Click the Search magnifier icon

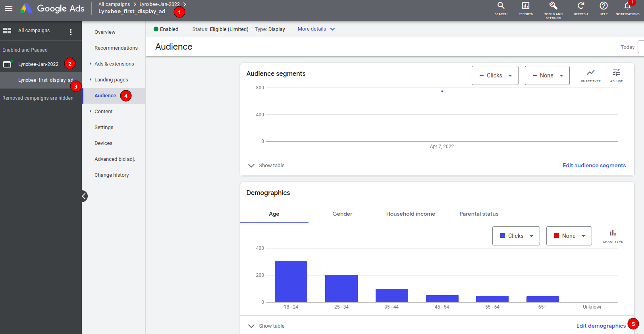(501, 6)
